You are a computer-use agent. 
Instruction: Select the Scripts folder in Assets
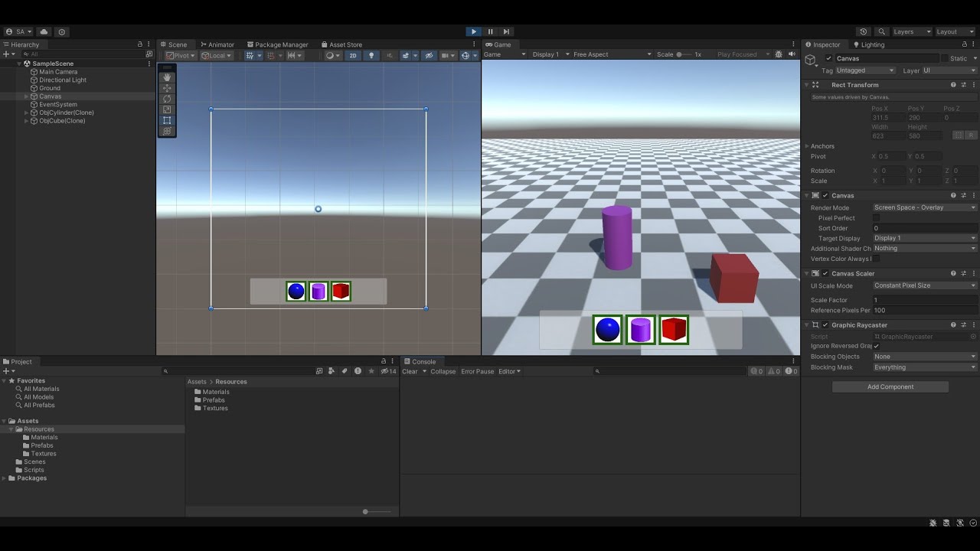(x=30, y=470)
